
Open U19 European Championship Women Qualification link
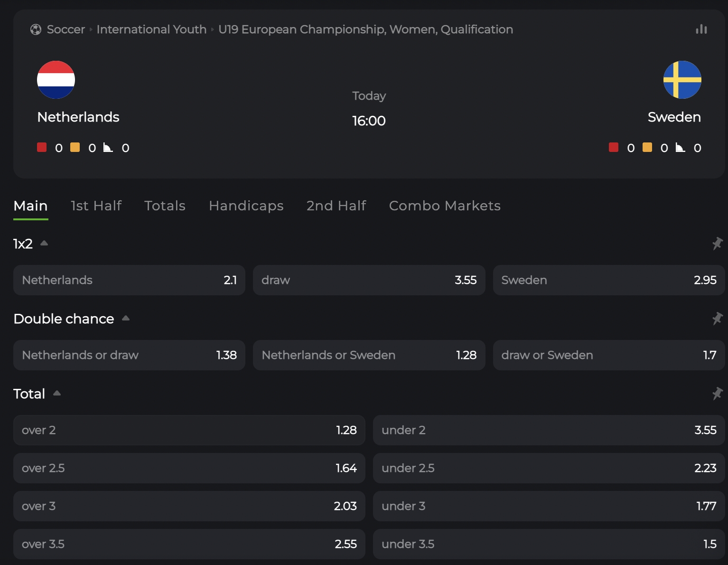[x=365, y=29]
